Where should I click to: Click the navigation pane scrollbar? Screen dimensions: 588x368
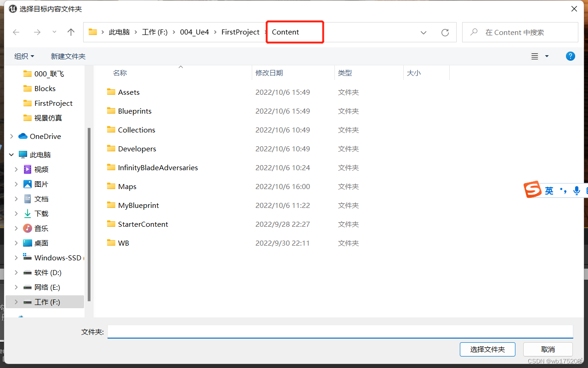pos(89,214)
